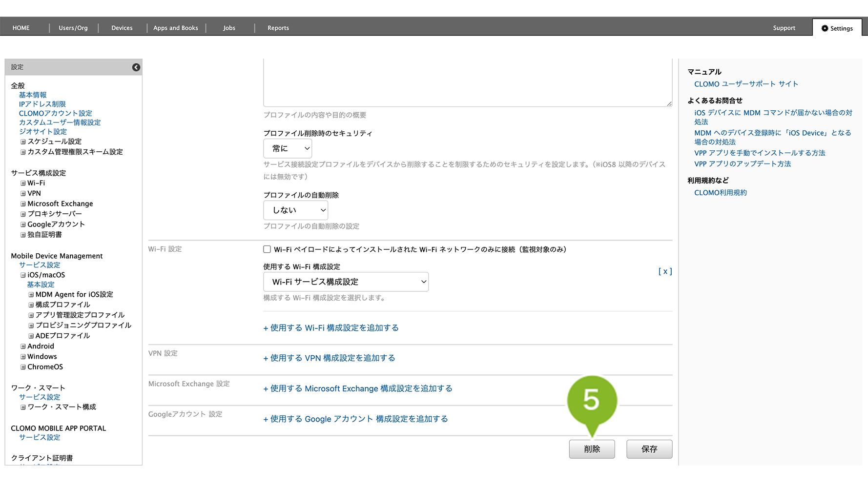This screenshot has height=488, width=868.
Task: Open プロファイルの自動削除 dropdown
Action: [x=295, y=210]
